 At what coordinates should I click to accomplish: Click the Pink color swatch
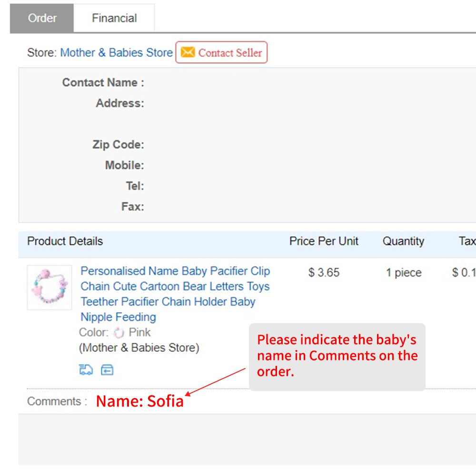coord(119,333)
